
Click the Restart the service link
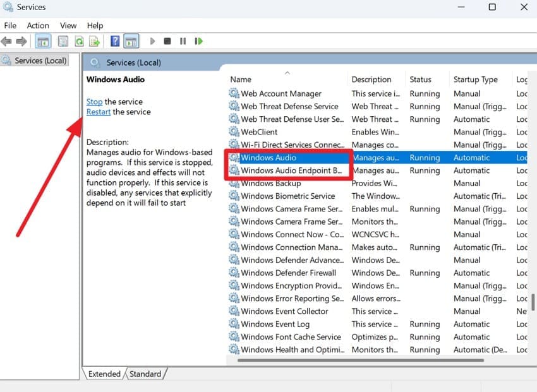tap(99, 112)
